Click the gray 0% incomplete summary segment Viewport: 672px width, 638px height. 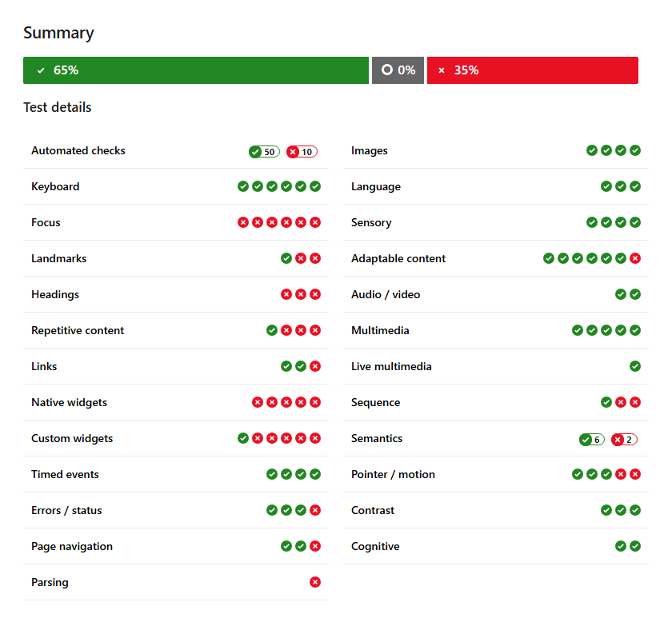[398, 70]
